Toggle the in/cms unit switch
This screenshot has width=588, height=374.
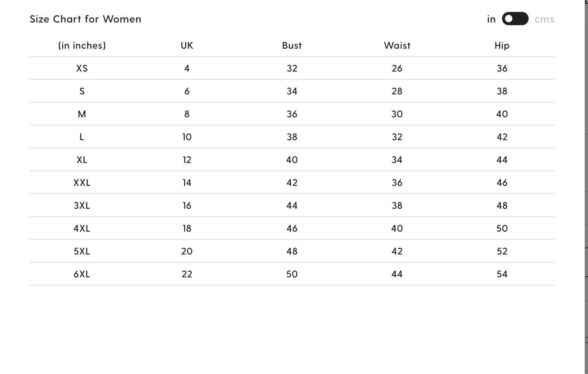pyautogui.click(x=515, y=19)
